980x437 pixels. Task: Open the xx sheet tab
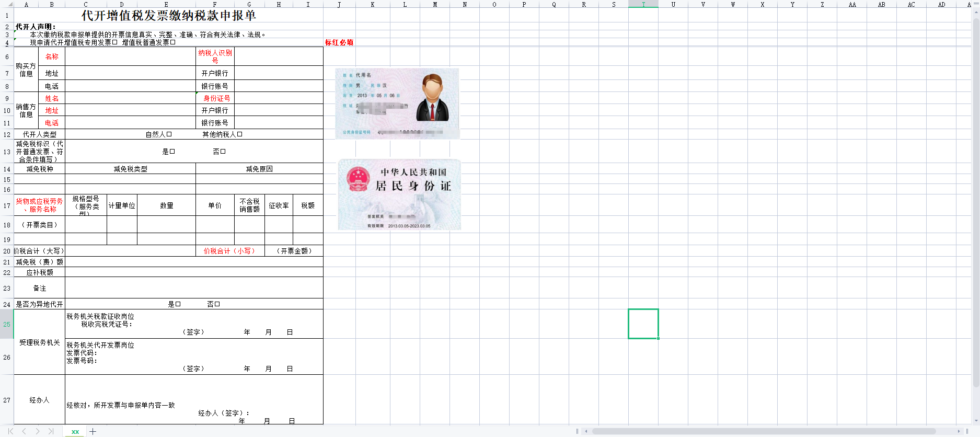[x=75, y=431]
